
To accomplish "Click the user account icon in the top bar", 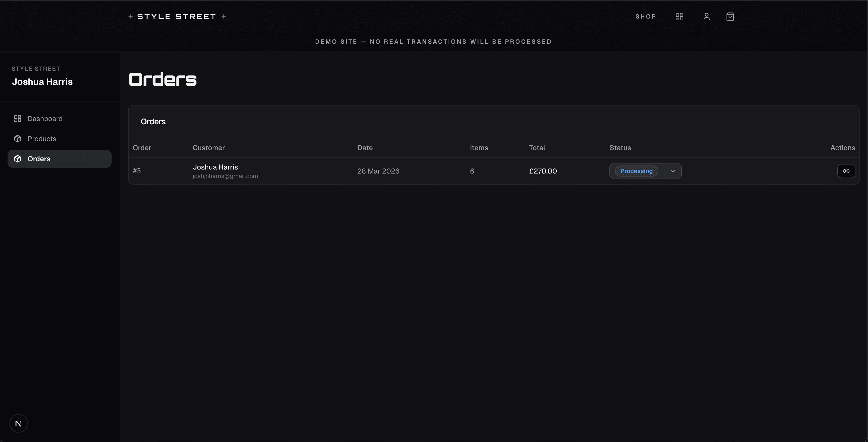I will [x=706, y=16].
